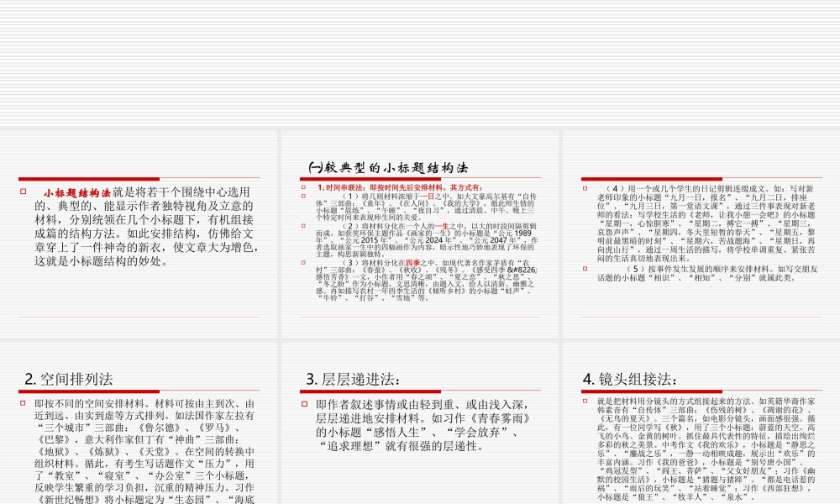The height and width of the screenshot is (504, 840).
Task: Open the 小标题结构法 definition slide thumbnail
Action: (x=139, y=234)
